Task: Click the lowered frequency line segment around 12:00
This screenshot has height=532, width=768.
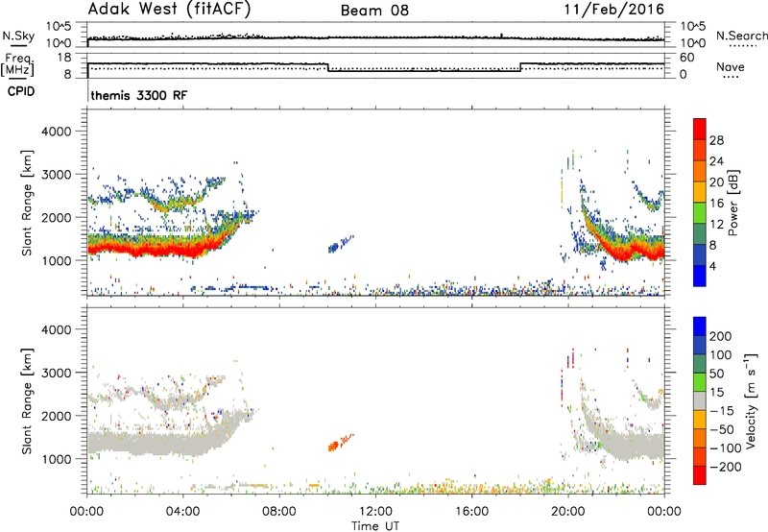Action: tap(423, 71)
